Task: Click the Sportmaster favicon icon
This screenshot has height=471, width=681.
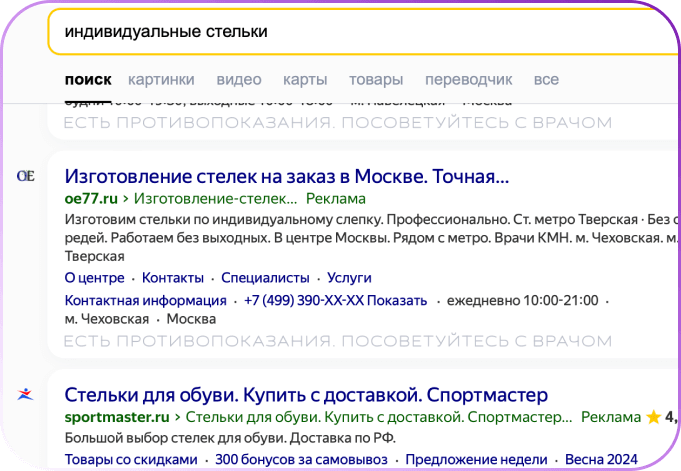Action: (x=25, y=394)
